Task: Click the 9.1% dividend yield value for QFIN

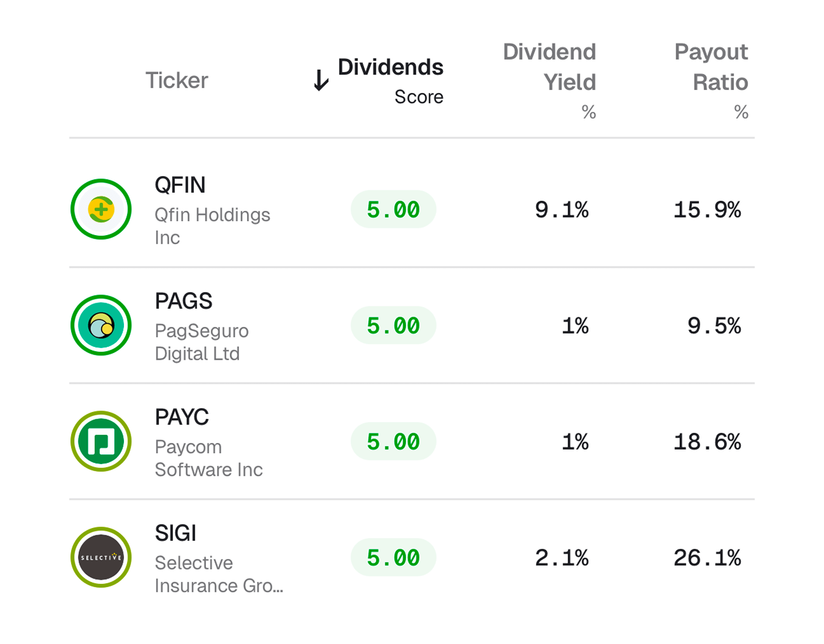Action: point(562,210)
